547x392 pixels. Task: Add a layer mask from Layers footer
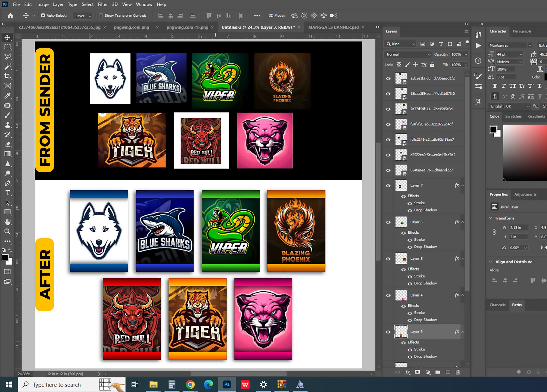coord(417,372)
